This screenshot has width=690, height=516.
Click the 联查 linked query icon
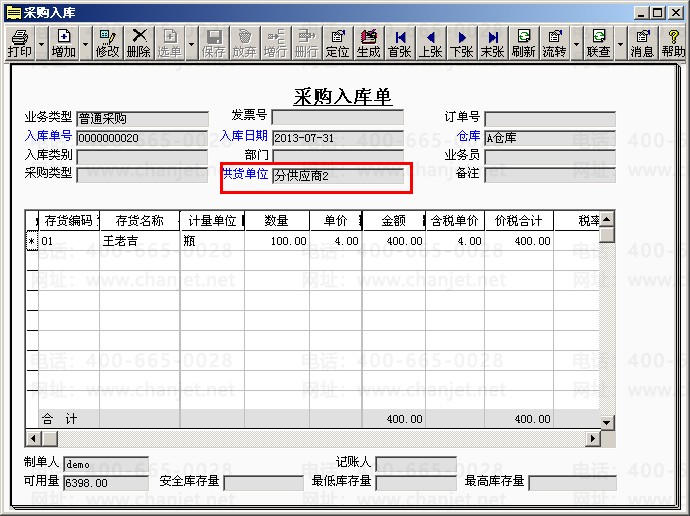coord(598,43)
